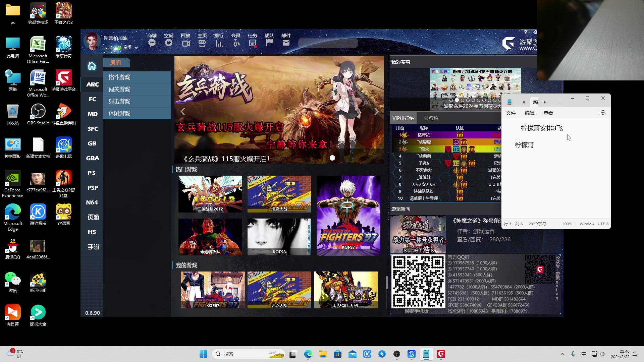Screen dimensions: 644x362
Task: Select the FC platform category
Action: pyautogui.click(x=92, y=99)
